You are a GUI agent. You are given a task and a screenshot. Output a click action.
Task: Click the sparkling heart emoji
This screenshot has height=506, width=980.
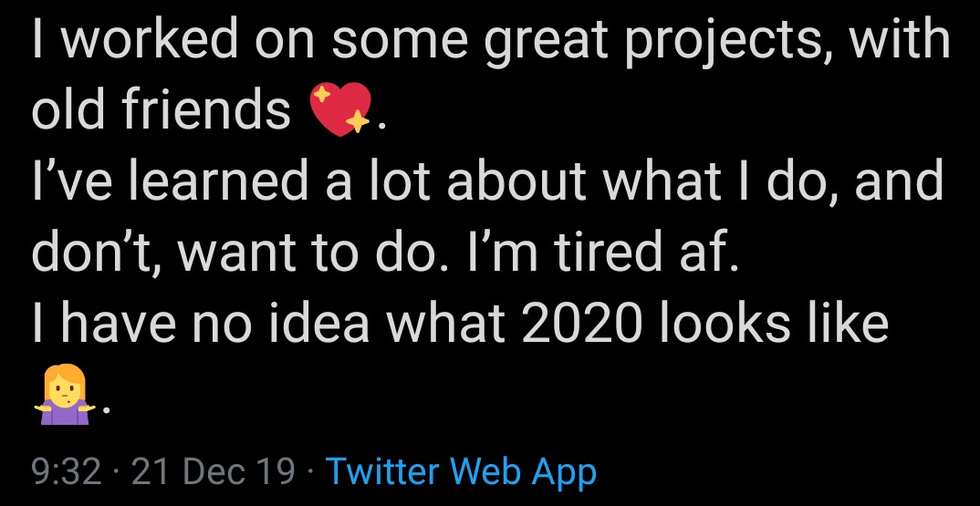click(x=342, y=111)
